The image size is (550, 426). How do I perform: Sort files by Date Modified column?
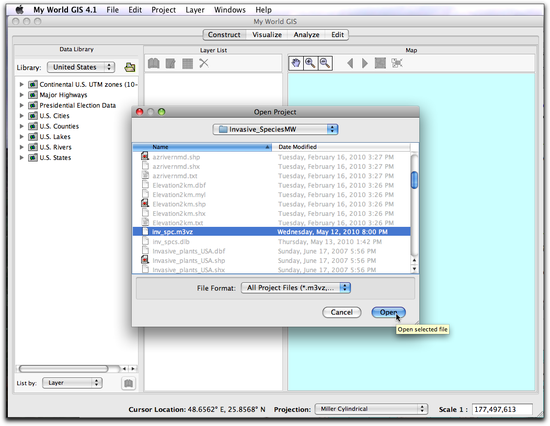[341, 147]
